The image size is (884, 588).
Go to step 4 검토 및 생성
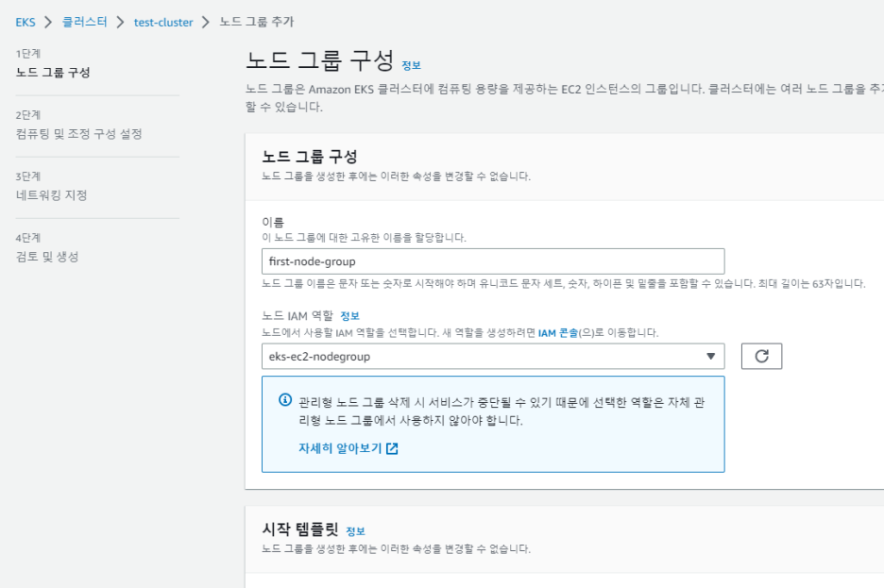click(x=47, y=257)
